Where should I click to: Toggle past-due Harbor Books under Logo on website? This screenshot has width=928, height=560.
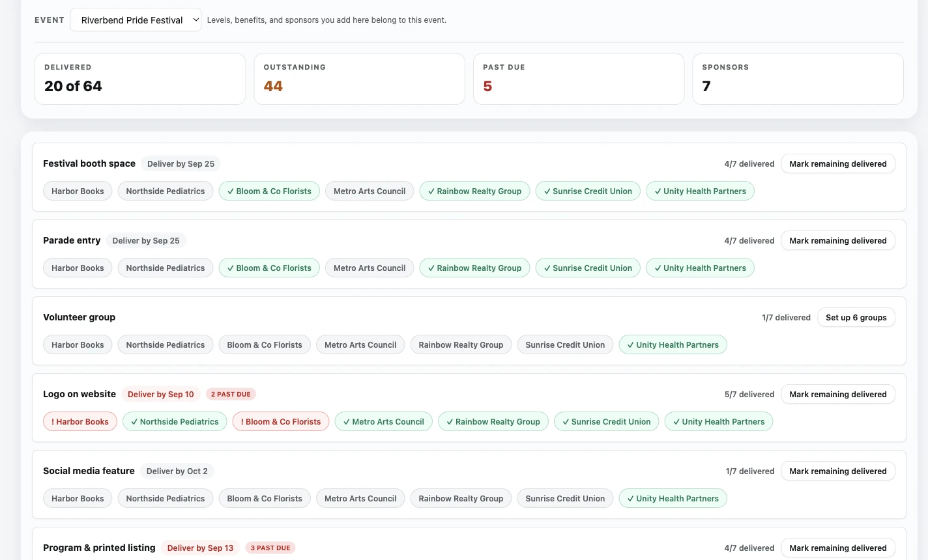pos(80,422)
